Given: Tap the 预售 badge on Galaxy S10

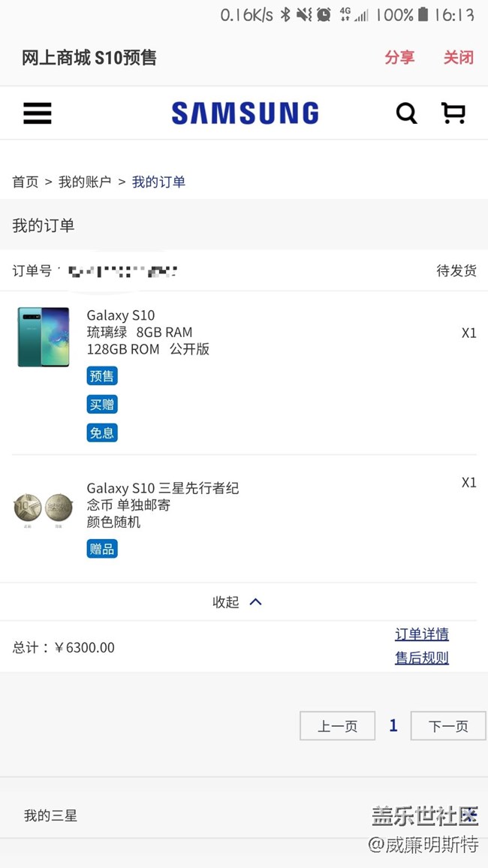Looking at the screenshot, I should (x=101, y=375).
